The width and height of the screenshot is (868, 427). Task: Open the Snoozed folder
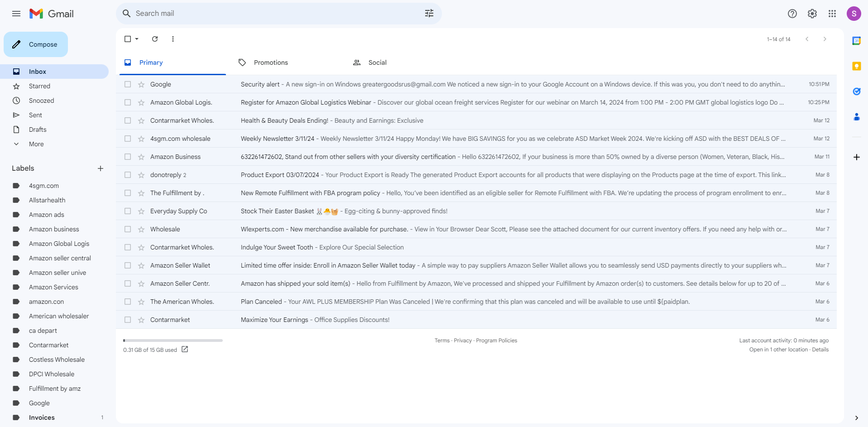tap(54, 101)
